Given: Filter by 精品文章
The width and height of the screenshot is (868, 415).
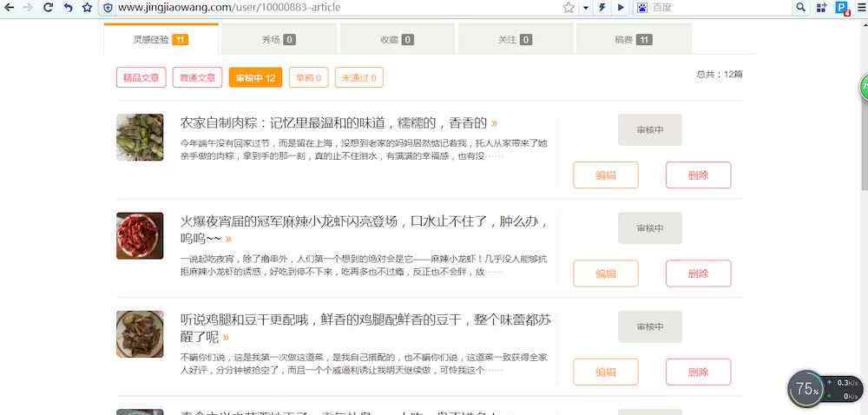Looking at the screenshot, I should pyautogui.click(x=141, y=77).
